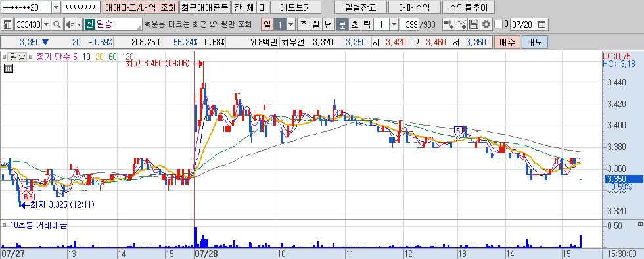Open the 미 tab button
Viewport: 644px width, 259px height.
click(x=263, y=7)
